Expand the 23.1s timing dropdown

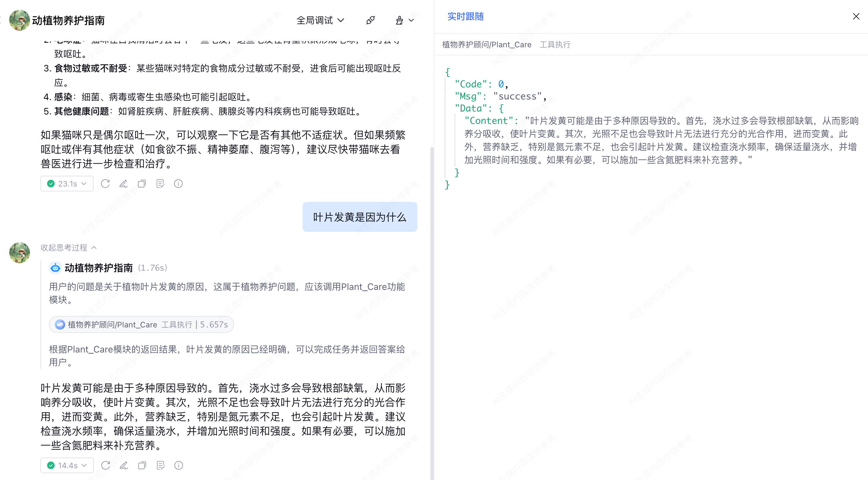point(67,184)
